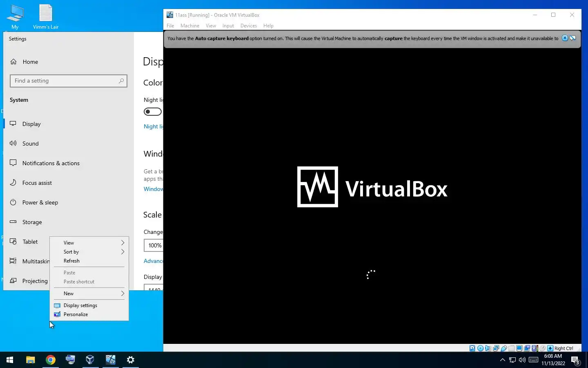Click the host key arrow icon beside Right Ctrl
The height and width of the screenshot is (368, 588).
pos(550,348)
